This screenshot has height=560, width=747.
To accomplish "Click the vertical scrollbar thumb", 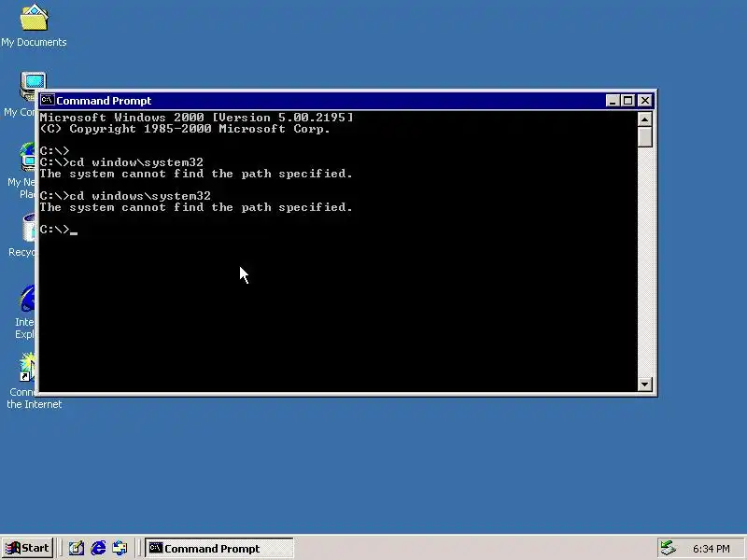I will click(644, 136).
